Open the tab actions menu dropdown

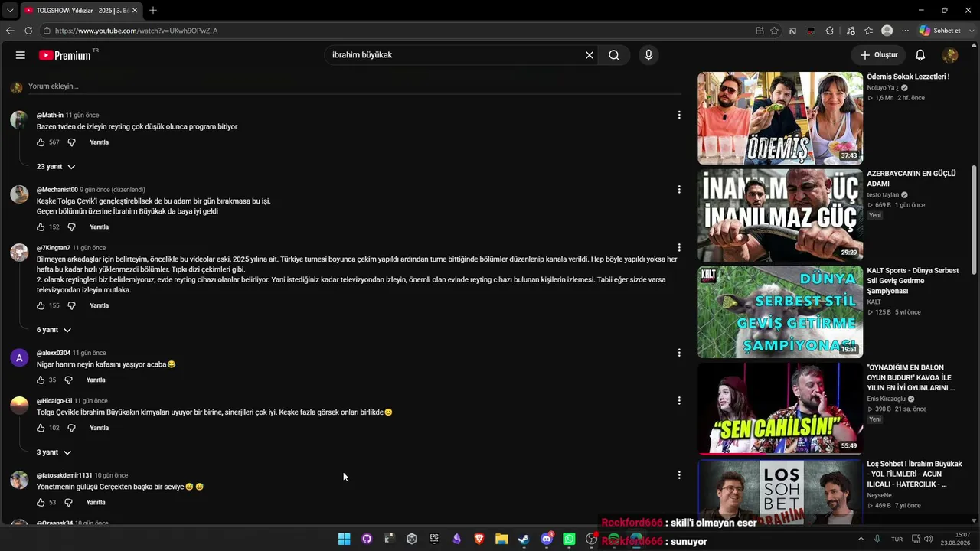click(10, 10)
